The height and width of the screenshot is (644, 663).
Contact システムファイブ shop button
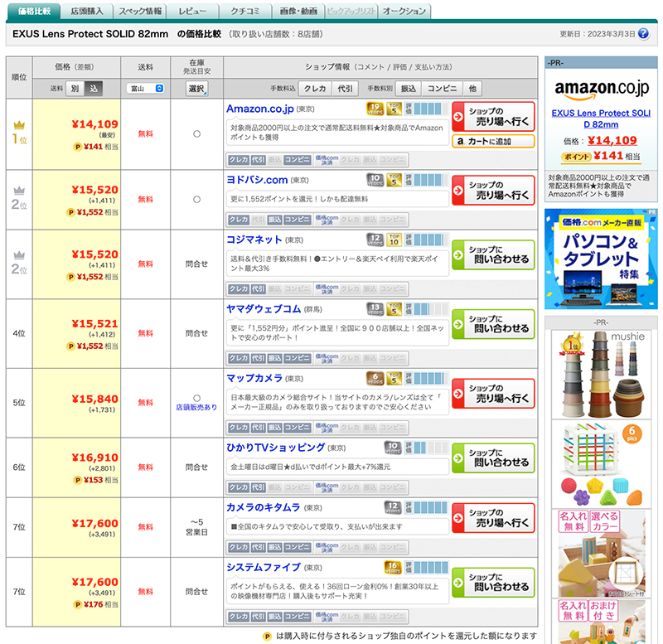click(x=493, y=583)
